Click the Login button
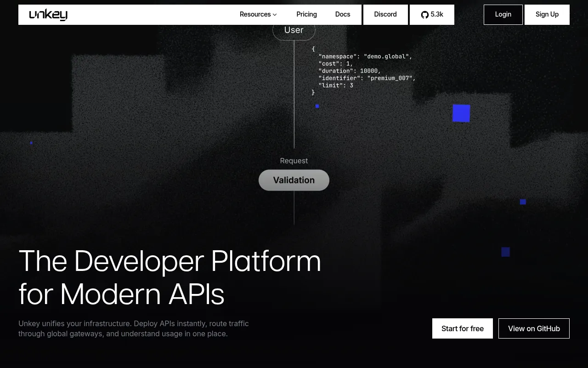 (x=503, y=15)
